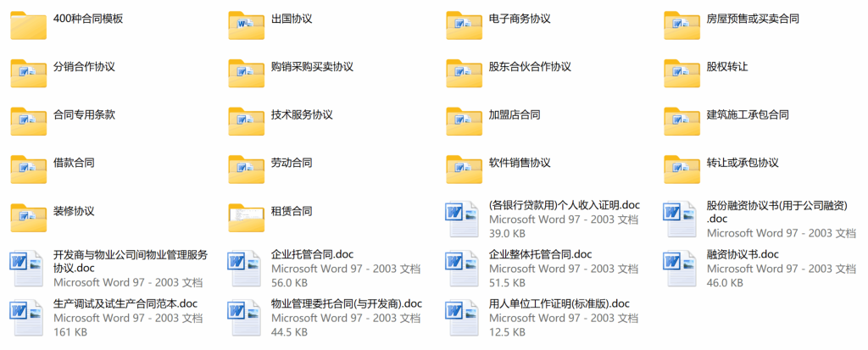The height and width of the screenshot is (350, 868).
Task: Click the folder name 400种合同模板
Action: tap(88, 19)
